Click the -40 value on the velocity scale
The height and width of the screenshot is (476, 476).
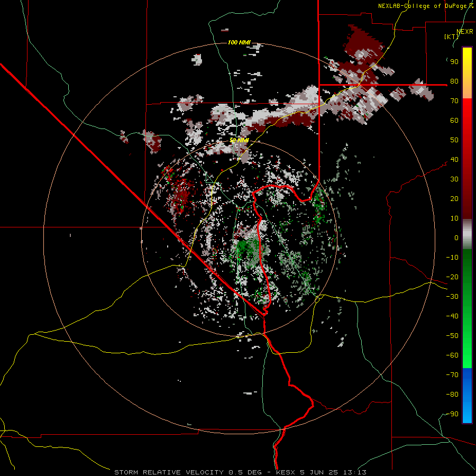click(452, 316)
